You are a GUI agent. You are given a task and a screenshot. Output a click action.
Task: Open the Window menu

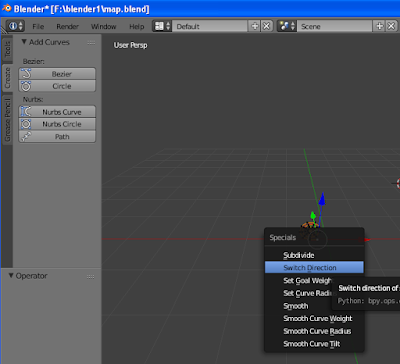pos(103,26)
